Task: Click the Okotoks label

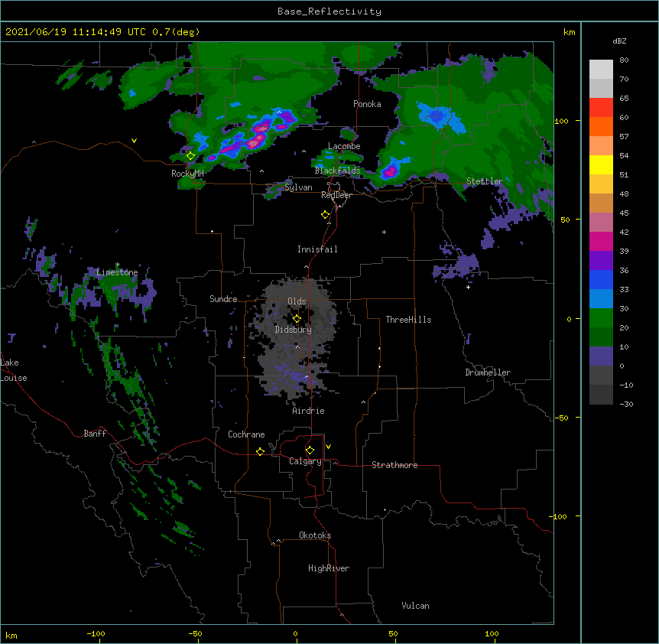Action: pos(315,535)
